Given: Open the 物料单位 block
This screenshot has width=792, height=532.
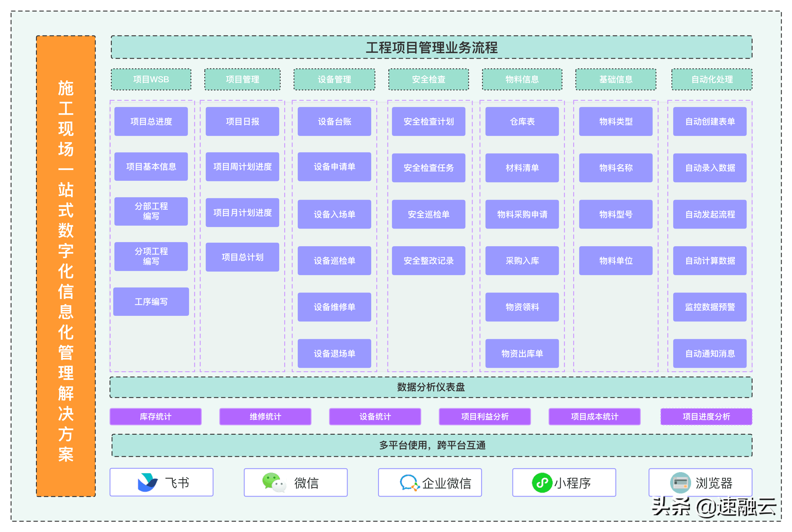Looking at the screenshot, I should (x=616, y=261).
